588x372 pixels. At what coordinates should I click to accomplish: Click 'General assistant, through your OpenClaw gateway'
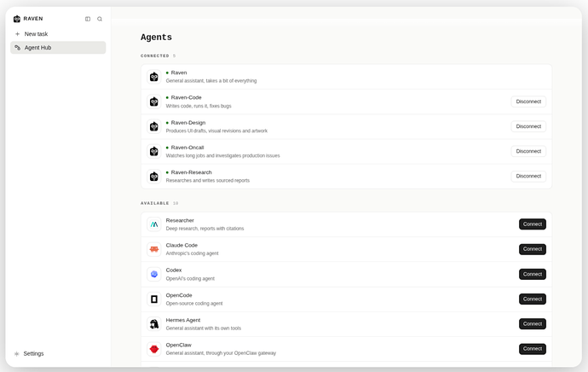[x=221, y=353]
